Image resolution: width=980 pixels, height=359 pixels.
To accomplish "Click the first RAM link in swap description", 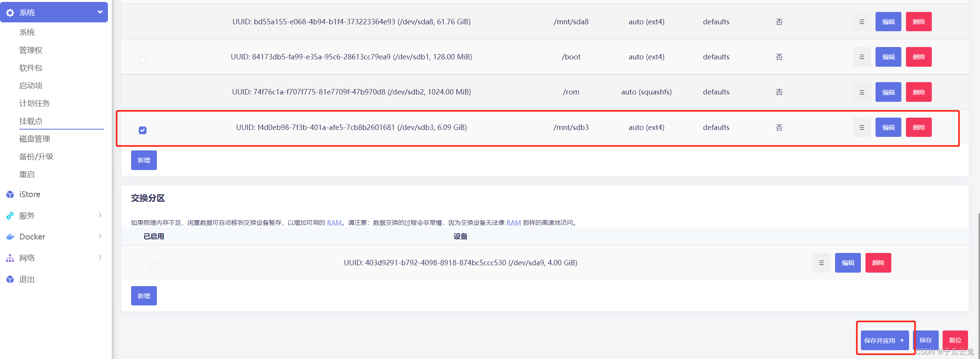I will point(334,223).
